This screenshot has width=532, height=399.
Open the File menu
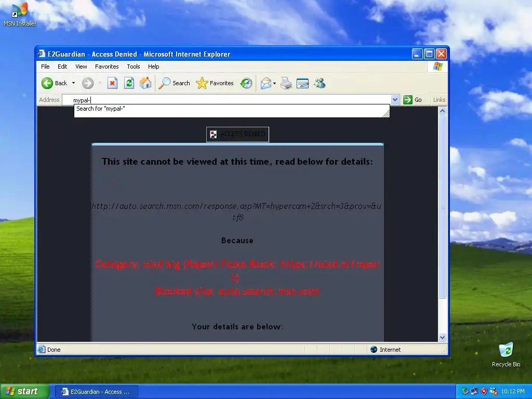[x=45, y=66]
